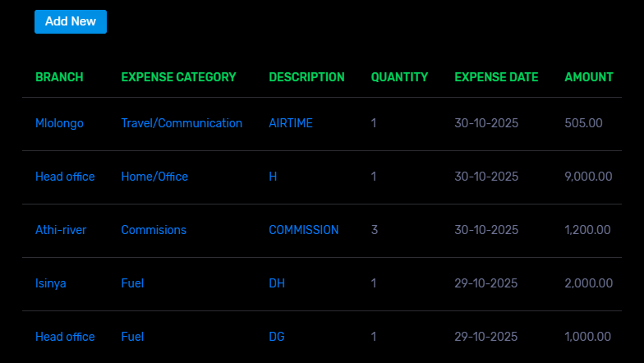
Task: Select the Home/Office category link
Action: pyautogui.click(x=154, y=177)
